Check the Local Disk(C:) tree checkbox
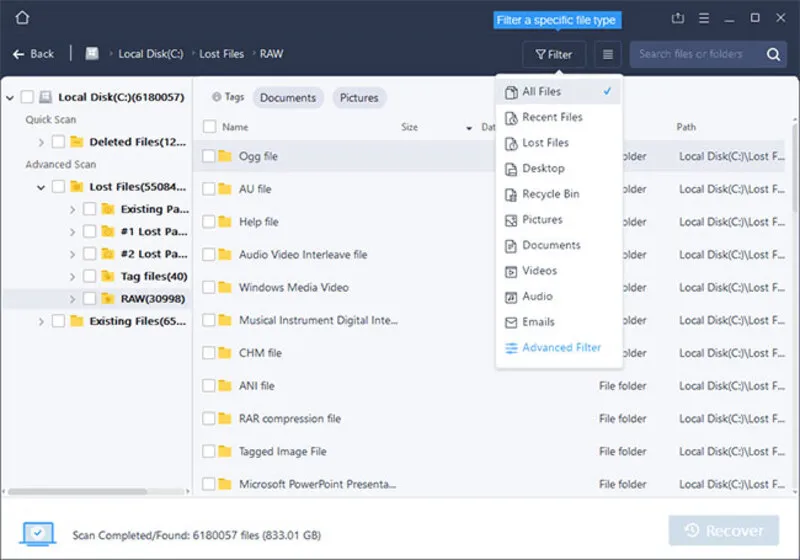The height and width of the screenshot is (560, 800). coord(28,97)
